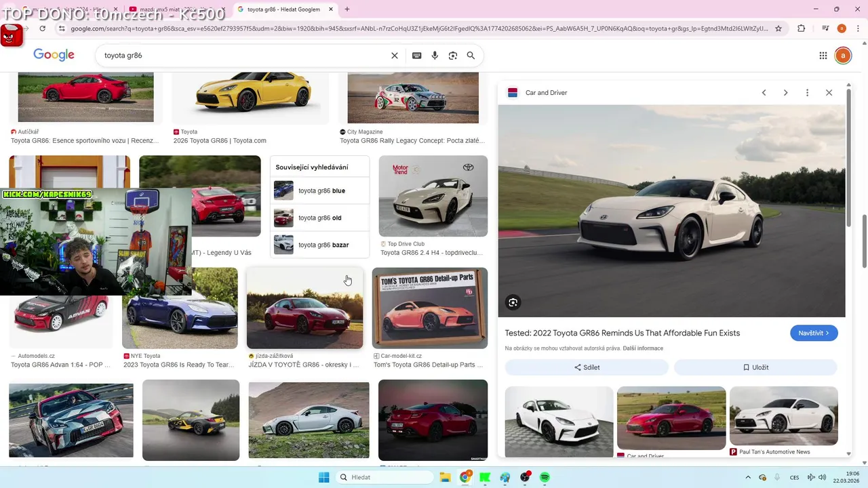Open OBS Studio from taskbar
The image size is (868, 488).
525,477
